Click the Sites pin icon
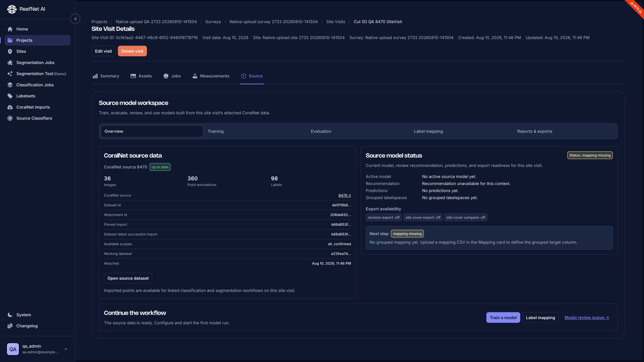This screenshot has width=644, height=362. tap(10, 51)
